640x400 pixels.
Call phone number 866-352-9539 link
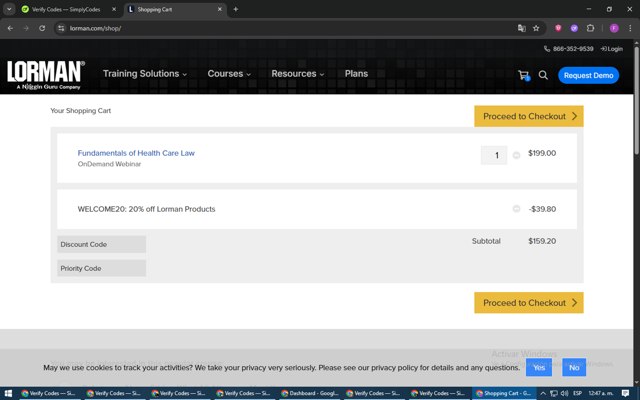(x=569, y=49)
